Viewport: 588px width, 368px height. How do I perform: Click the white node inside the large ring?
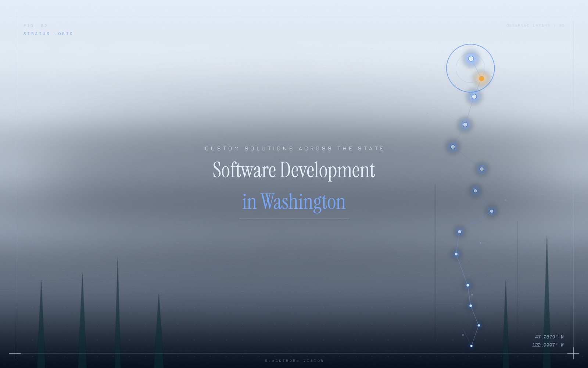click(x=471, y=59)
